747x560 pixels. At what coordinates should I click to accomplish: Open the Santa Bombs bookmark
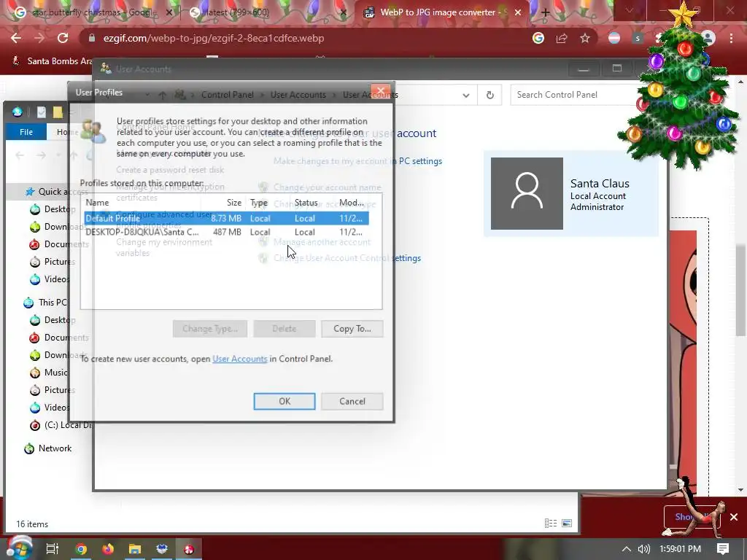[53, 61]
